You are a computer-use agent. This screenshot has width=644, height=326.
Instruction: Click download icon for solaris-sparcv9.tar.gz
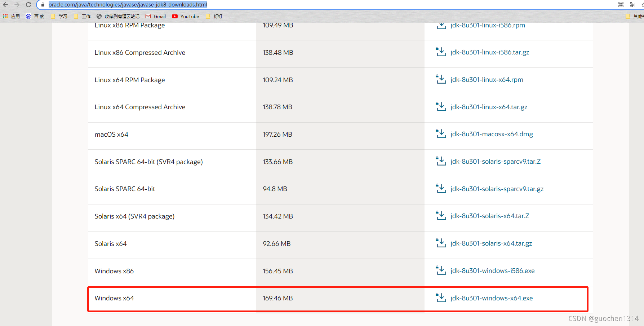tap(441, 189)
